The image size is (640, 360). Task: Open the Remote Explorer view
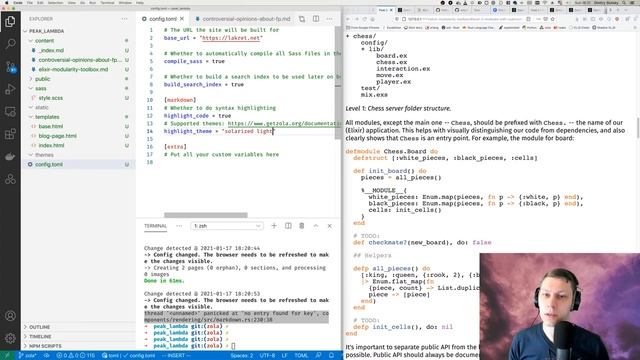pos(10,111)
